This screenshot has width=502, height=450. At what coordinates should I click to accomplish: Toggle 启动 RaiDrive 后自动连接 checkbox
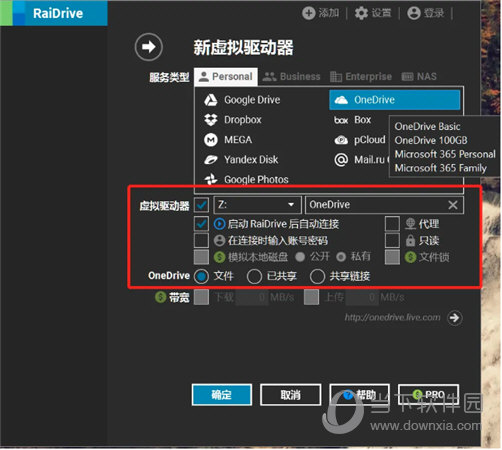pos(201,224)
